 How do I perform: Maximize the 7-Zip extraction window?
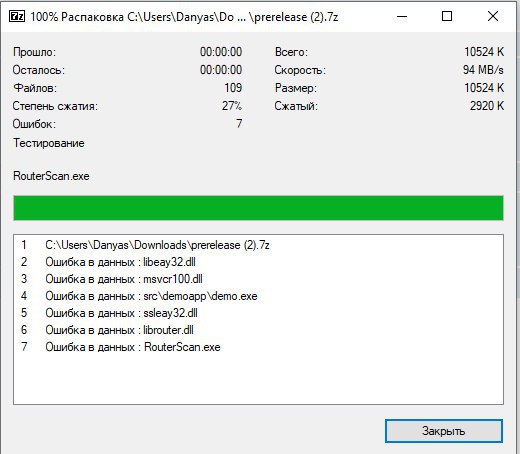coord(447,16)
